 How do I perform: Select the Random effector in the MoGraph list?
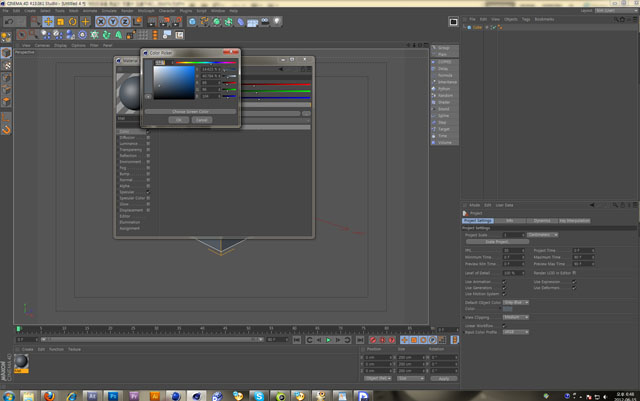pos(445,96)
